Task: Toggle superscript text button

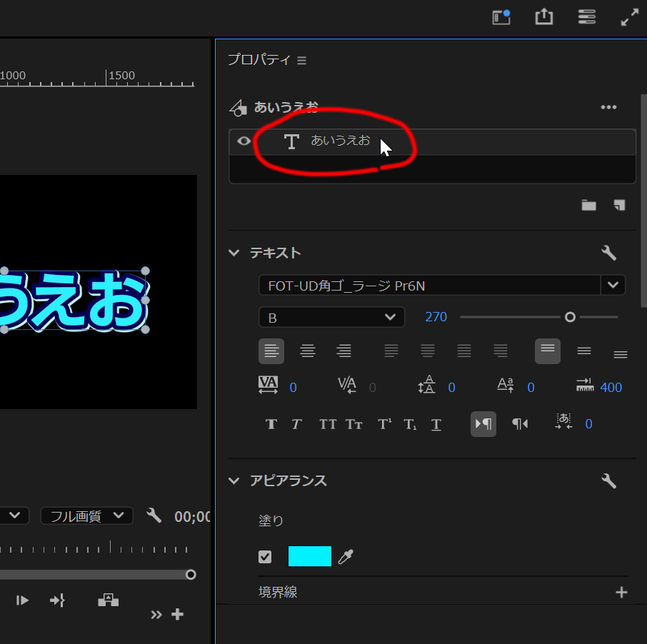Action: coord(384,424)
